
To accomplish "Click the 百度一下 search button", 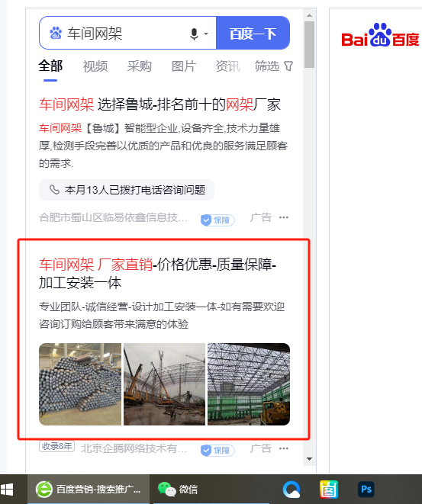I will 253,33.
